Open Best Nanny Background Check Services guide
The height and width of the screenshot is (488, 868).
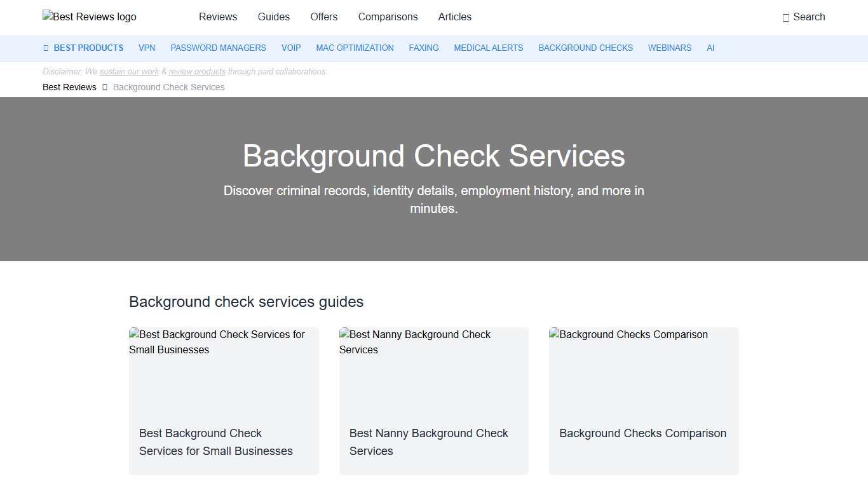433,401
